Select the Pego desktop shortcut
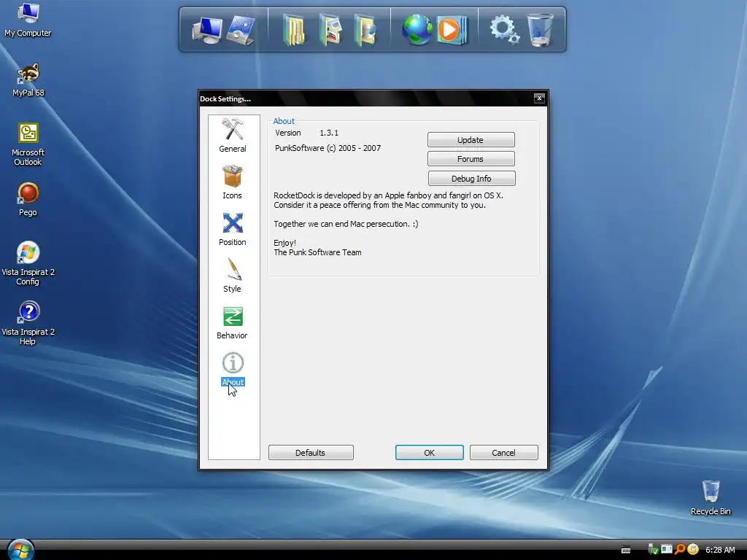Viewport: 747px width, 560px height. click(x=28, y=200)
